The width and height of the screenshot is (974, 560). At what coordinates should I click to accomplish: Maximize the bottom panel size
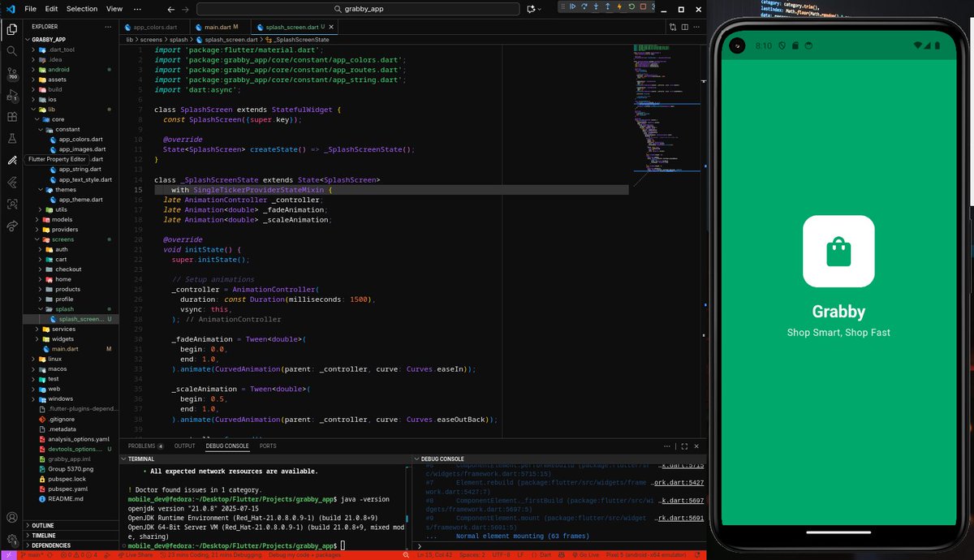pyautogui.click(x=684, y=446)
